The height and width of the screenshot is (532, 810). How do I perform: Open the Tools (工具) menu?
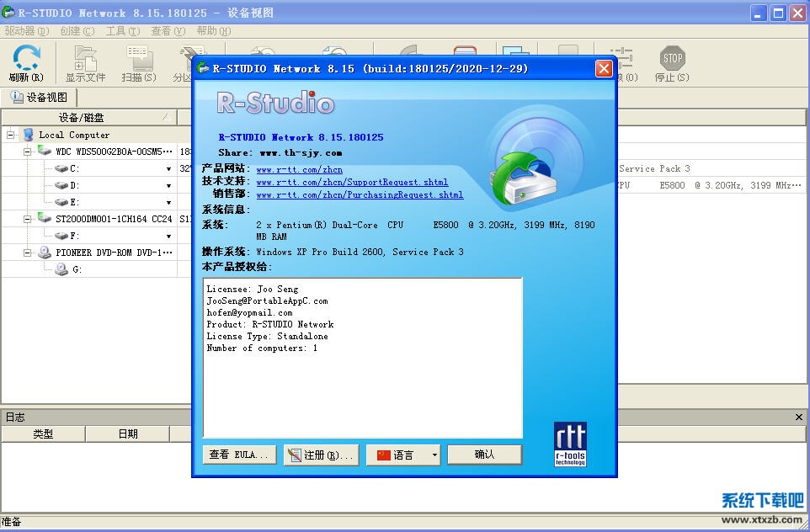click(122, 31)
